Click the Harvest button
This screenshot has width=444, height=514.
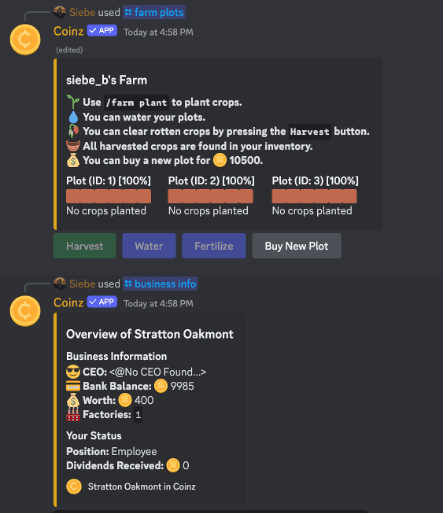(85, 246)
